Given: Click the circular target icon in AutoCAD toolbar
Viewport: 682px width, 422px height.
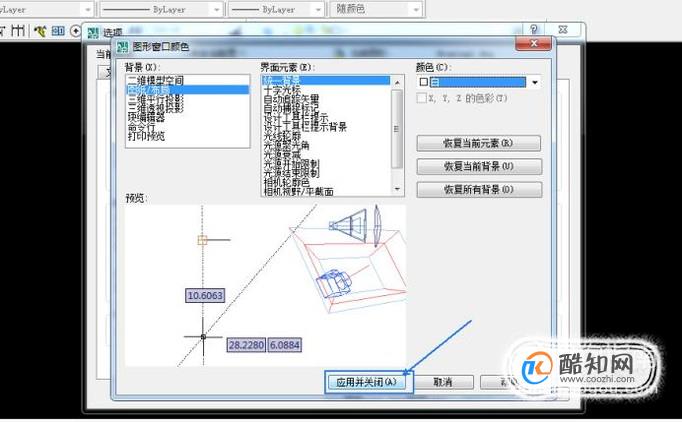Looking at the screenshot, I should pyautogui.click(x=76, y=31).
